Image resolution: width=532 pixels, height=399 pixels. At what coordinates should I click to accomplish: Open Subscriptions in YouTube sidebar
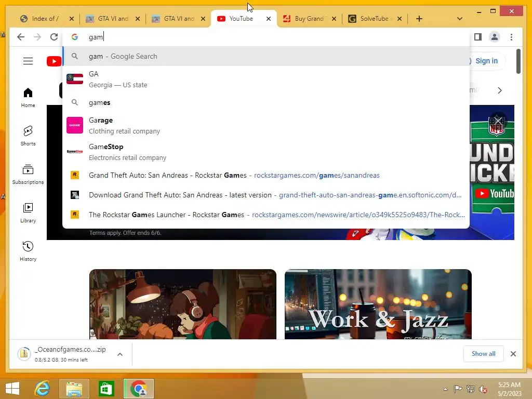[28, 175]
